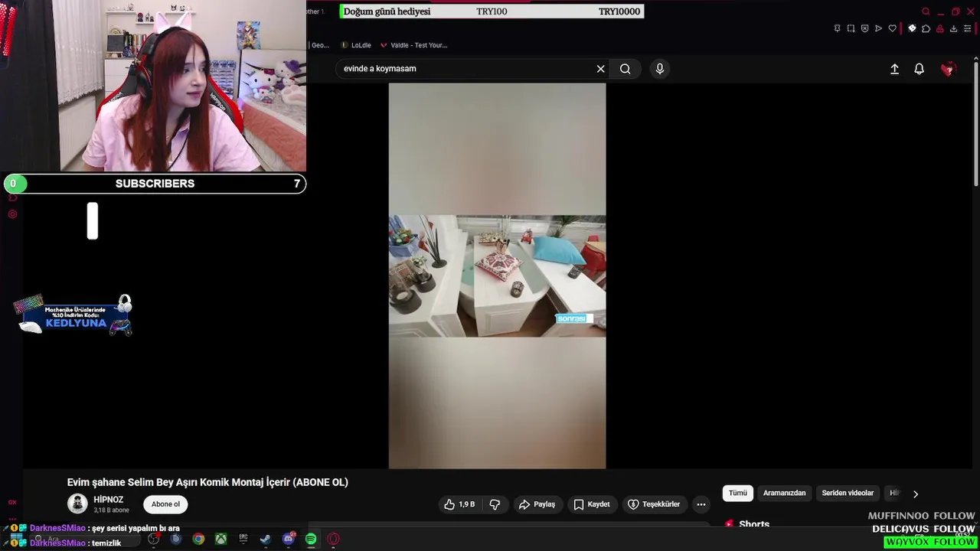Open the HİPNOZ channel avatar
Screen dimensions: 980x551
pyautogui.click(x=77, y=504)
